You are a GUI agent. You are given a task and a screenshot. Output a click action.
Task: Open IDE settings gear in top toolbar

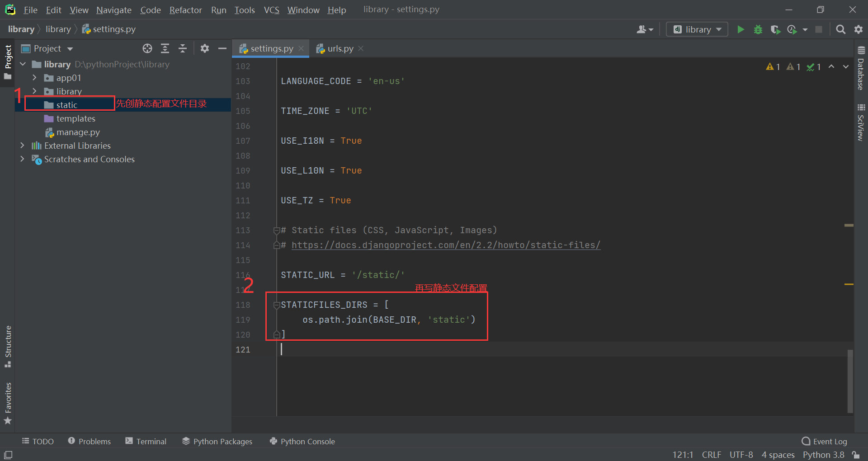tap(859, 29)
